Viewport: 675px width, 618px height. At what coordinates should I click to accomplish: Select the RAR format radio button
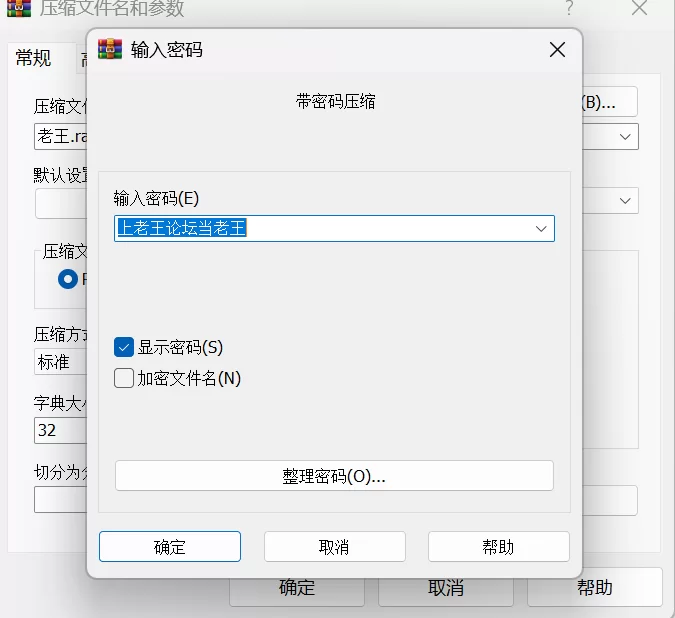[x=68, y=279]
